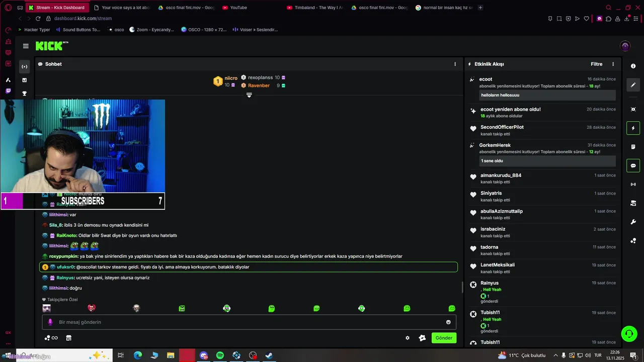Show hidden system tray icons chevron
The height and width of the screenshot is (362, 644).
tap(555, 355)
